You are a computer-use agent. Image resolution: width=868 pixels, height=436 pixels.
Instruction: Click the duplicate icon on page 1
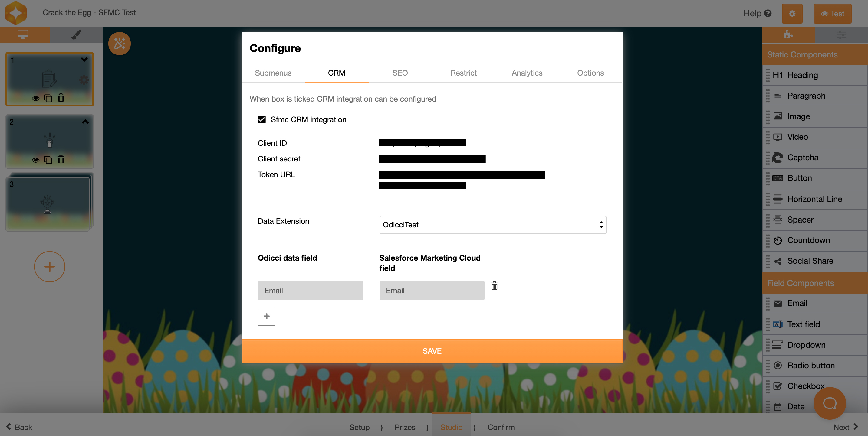pos(48,98)
